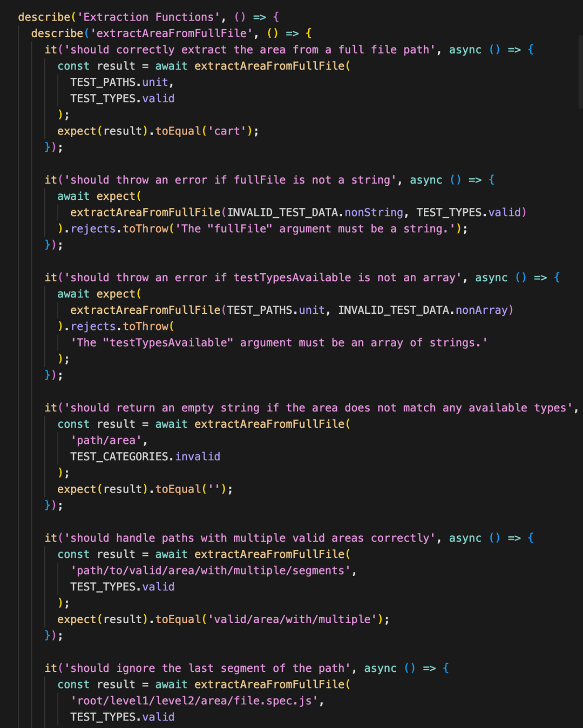Click the test title 'should return an empty string...'

coord(318,408)
